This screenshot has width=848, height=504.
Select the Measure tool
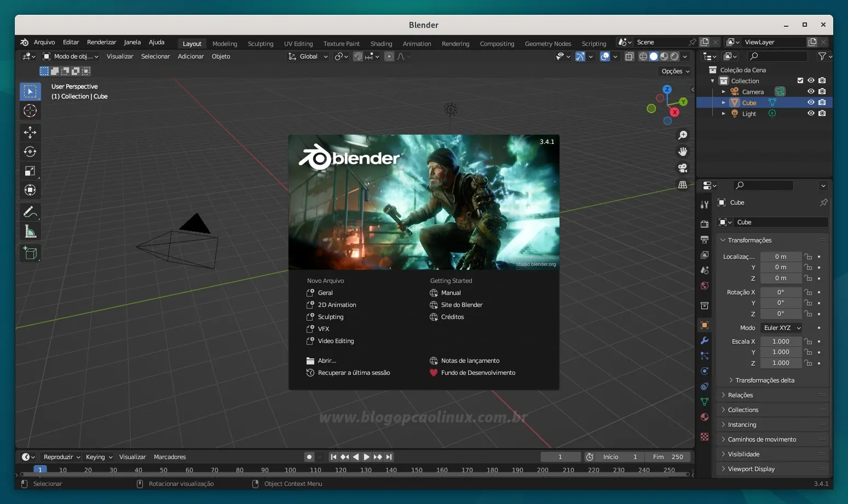pos(30,231)
